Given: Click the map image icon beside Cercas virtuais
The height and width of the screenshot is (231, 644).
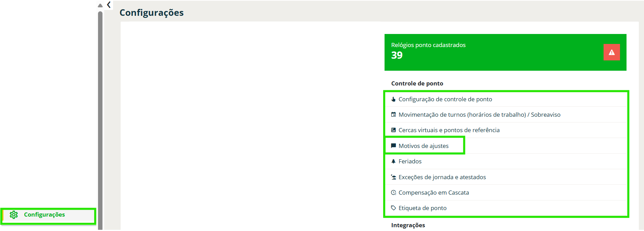Looking at the screenshot, I should pos(393,130).
